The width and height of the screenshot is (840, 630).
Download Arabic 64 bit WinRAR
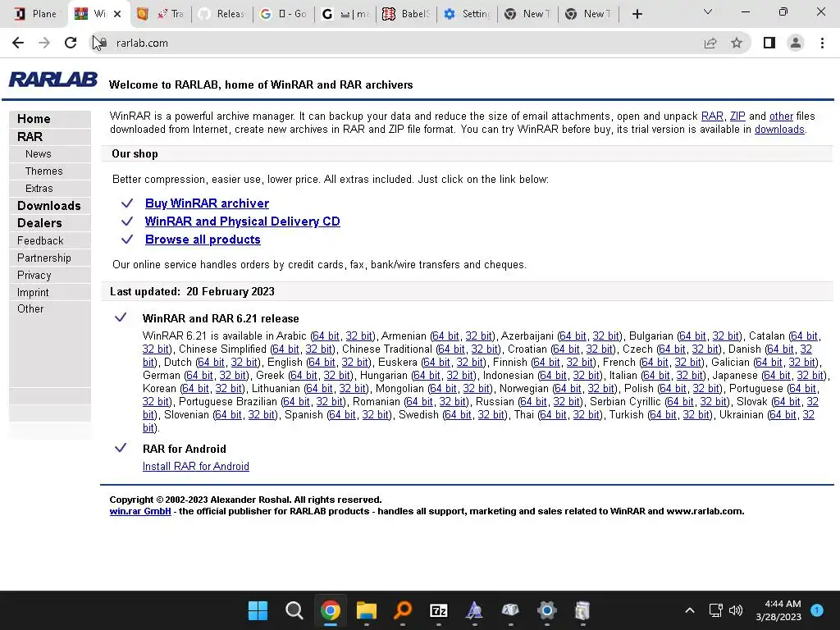[x=326, y=336]
